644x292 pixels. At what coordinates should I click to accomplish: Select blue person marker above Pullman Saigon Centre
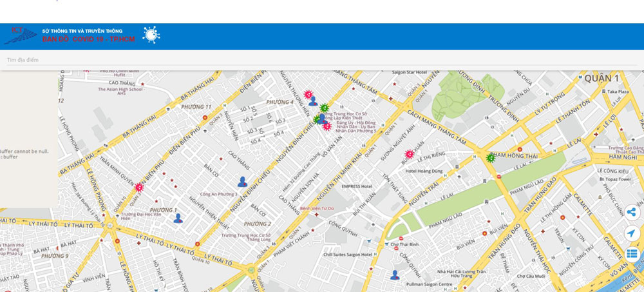[395, 275]
